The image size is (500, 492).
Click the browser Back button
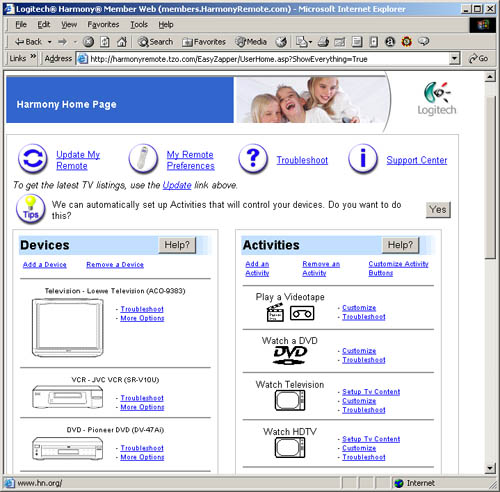click(29, 42)
